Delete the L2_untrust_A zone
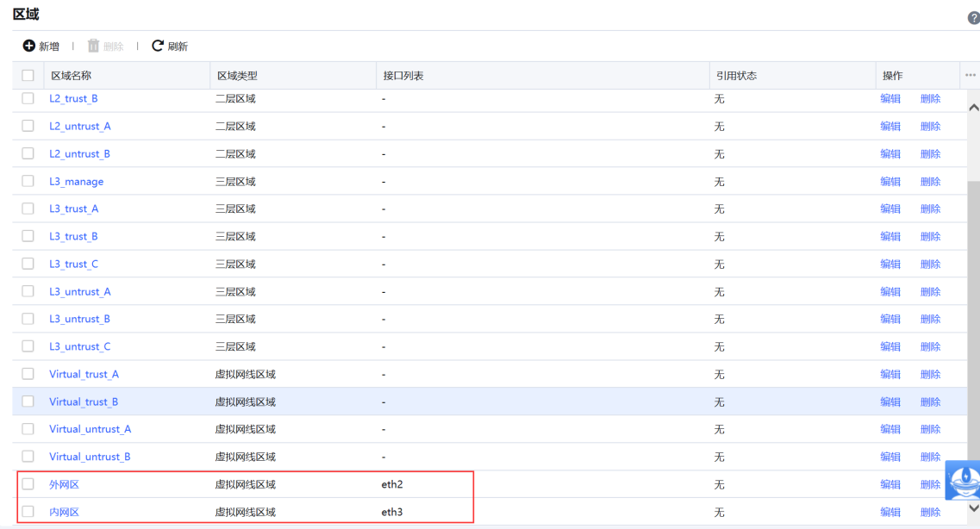 point(930,126)
